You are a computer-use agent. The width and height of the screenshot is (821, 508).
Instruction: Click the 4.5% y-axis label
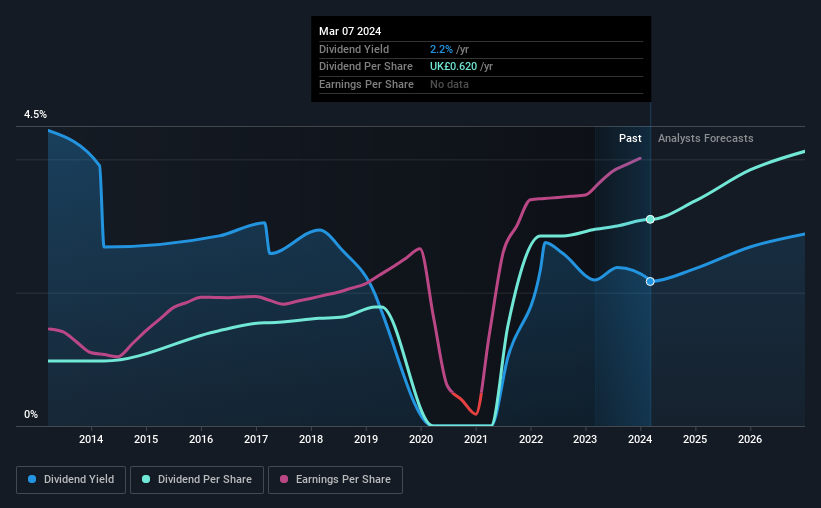[35, 115]
